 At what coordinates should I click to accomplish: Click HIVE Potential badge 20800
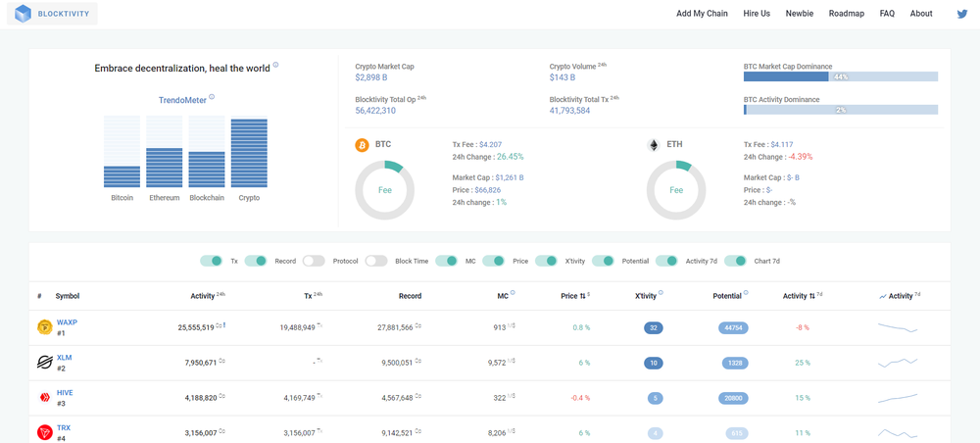click(734, 398)
